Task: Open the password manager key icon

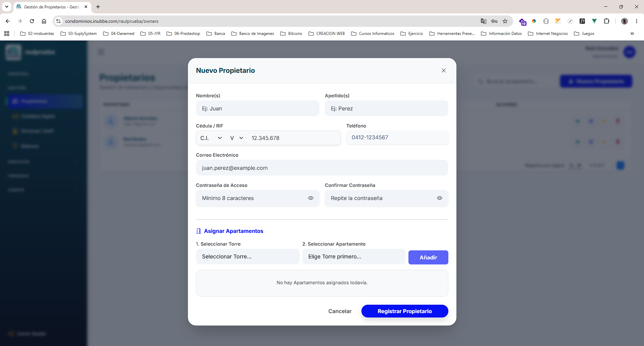Action: coord(494,21)
